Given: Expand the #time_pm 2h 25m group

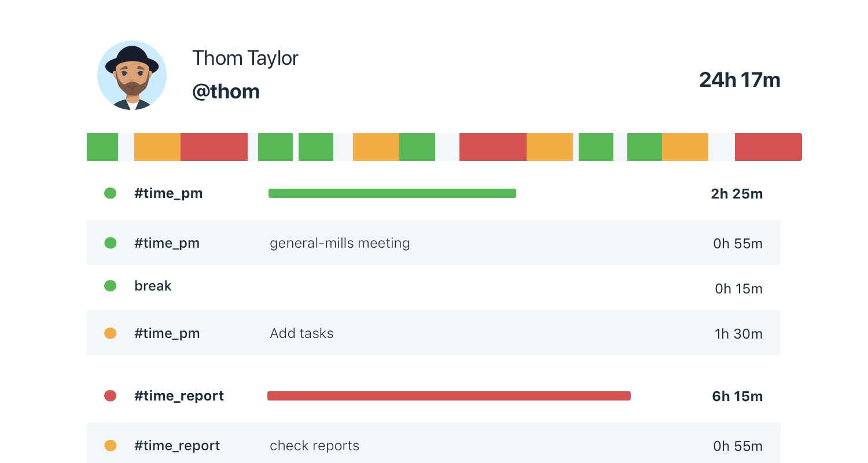Looking at the screenshot, I should [168, 193].
